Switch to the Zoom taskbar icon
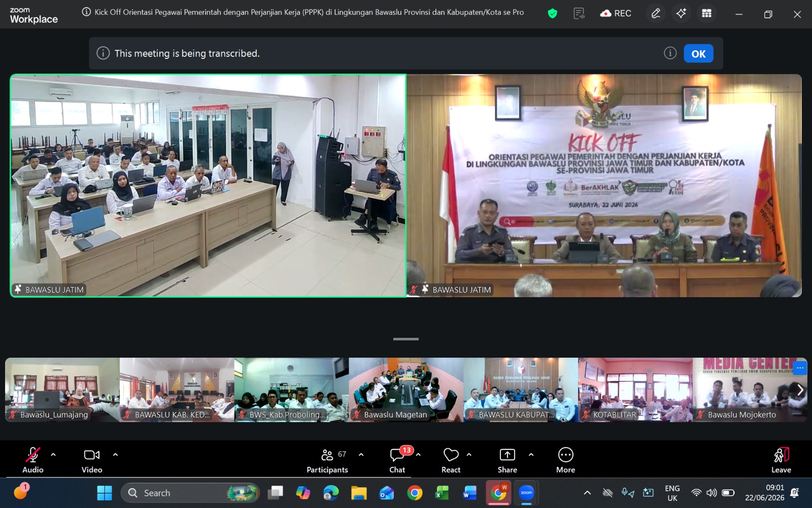 pos(527,493)
